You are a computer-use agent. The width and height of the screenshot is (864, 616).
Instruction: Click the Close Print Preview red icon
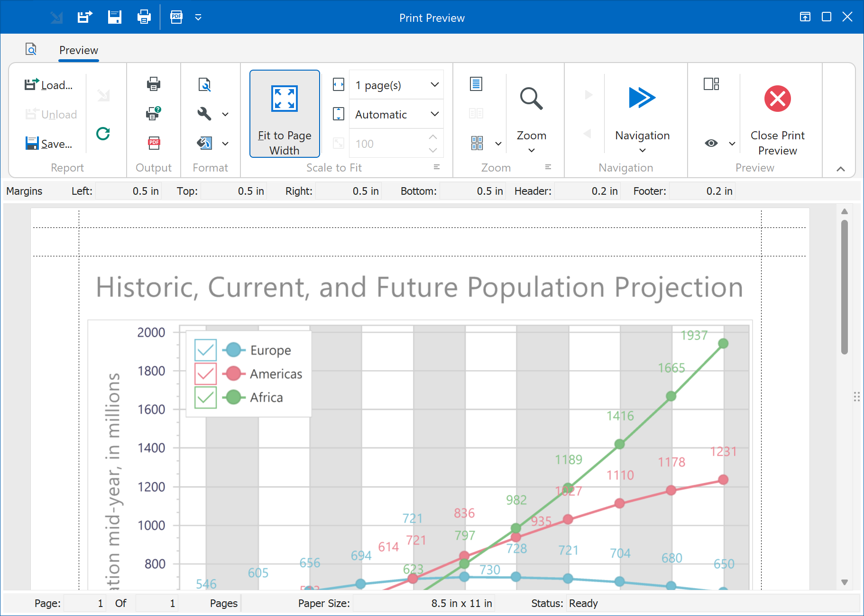[777, 99]
